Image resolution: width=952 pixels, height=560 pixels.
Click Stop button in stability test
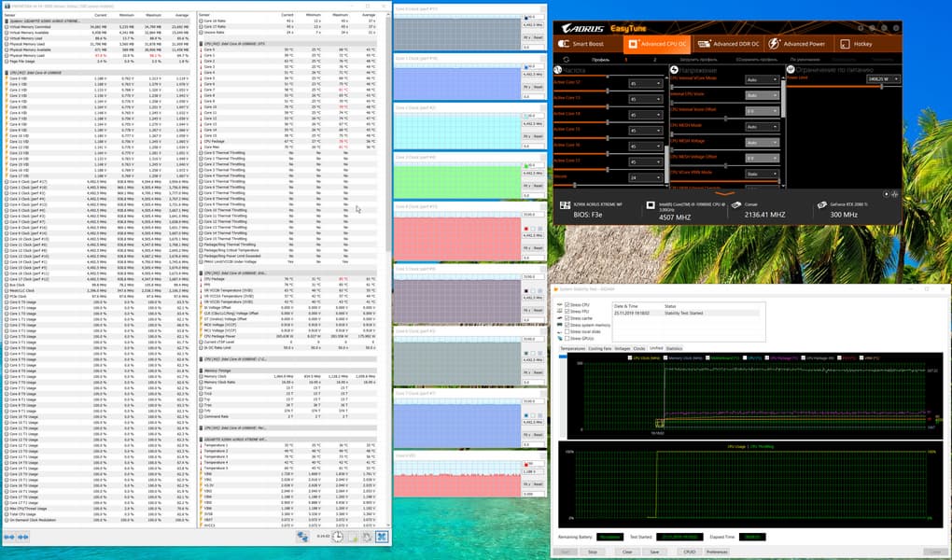[593, 553]
